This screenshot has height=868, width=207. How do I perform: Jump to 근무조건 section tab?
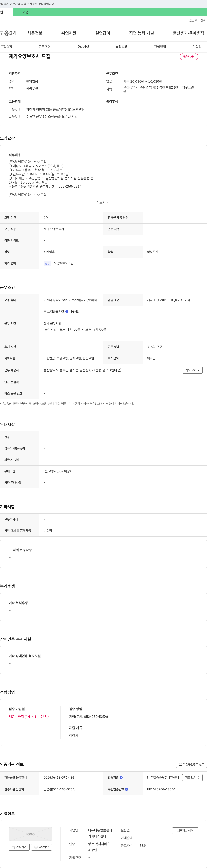(x=44, y=47)
